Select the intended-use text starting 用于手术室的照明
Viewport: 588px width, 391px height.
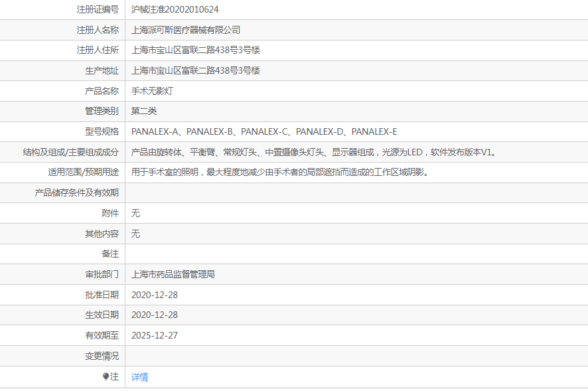pyautogui.click(x=280, y=172)
